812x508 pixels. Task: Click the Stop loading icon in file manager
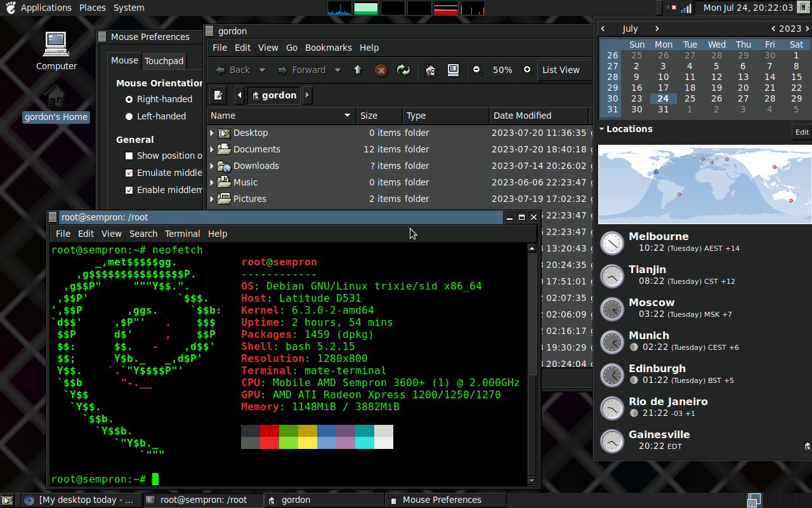pos(381,70)
